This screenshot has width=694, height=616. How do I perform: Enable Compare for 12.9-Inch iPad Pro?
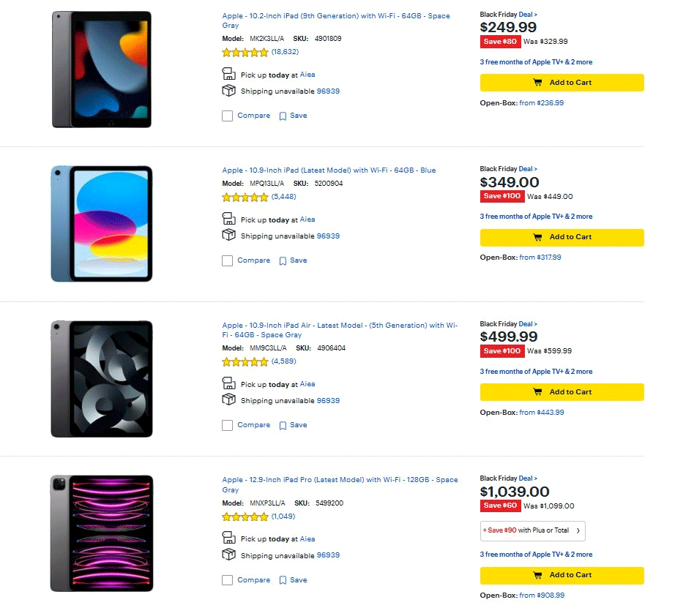click(x=228, y=580)
